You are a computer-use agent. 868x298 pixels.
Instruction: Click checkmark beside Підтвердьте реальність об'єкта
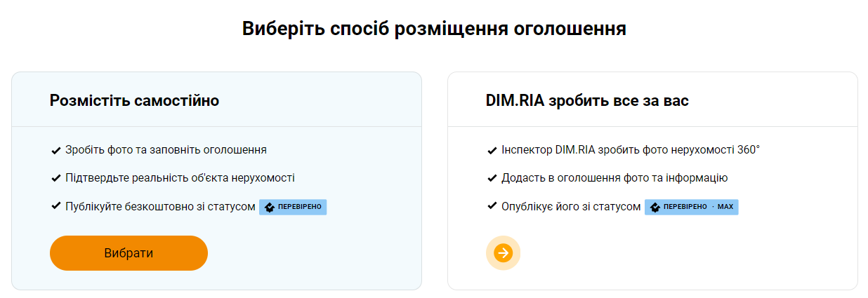(56, 178)
